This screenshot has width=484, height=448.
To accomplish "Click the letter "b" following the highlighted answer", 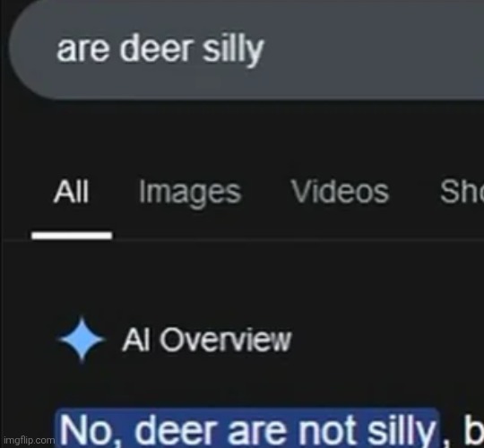I will pos(473,430).
